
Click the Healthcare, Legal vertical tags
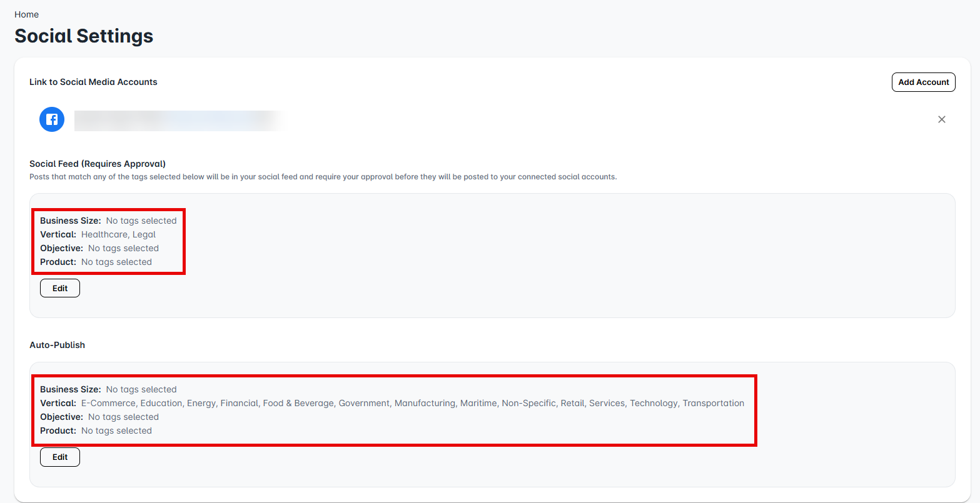click(118, 234)
